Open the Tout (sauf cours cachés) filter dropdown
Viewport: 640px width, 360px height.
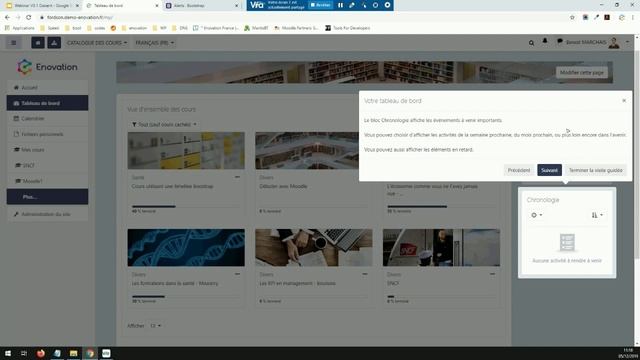(x=164, y=124)
